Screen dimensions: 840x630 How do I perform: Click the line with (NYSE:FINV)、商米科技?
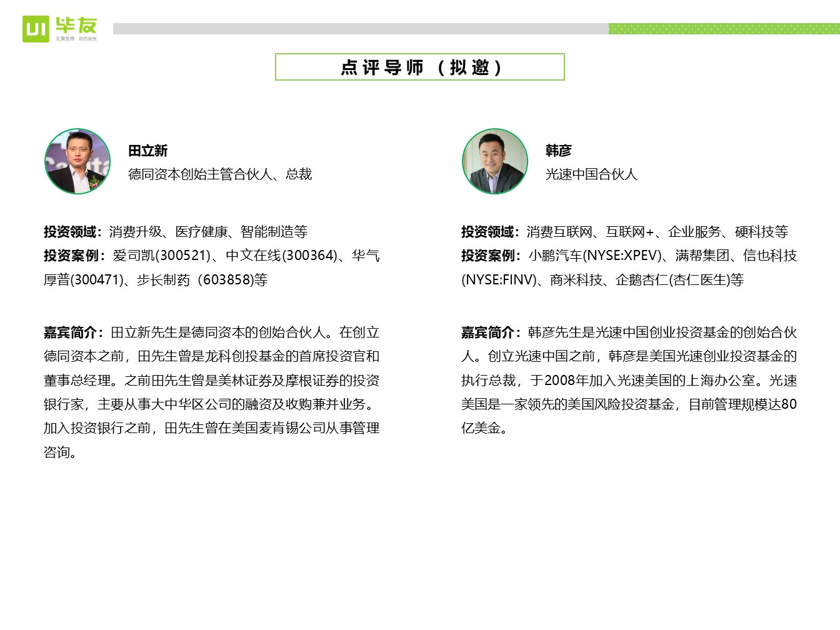coord(602,280)
